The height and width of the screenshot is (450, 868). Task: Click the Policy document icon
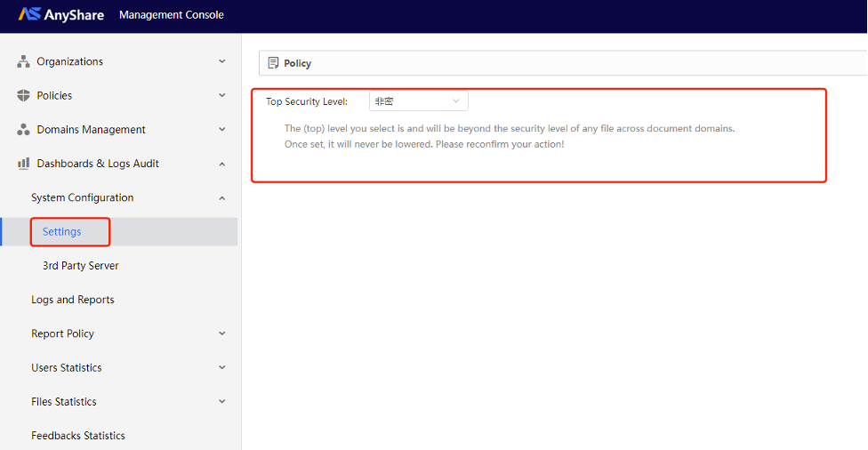coord(273,63)
